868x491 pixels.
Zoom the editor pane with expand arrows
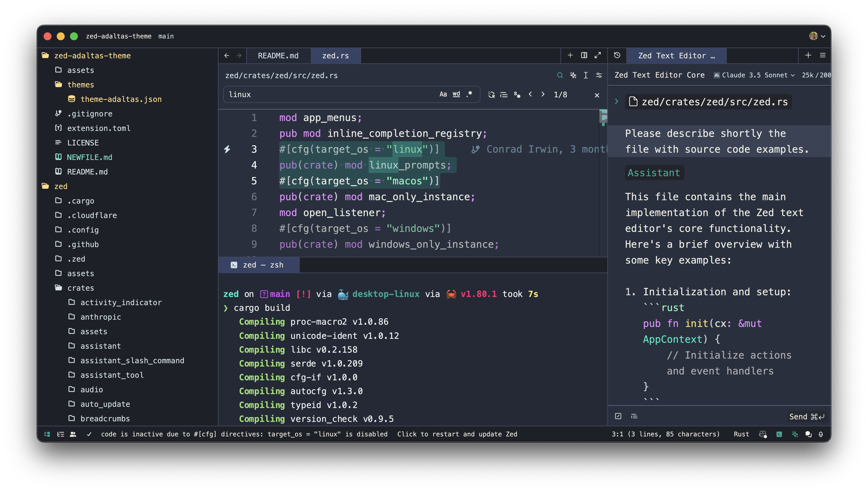tap(598, 55)
